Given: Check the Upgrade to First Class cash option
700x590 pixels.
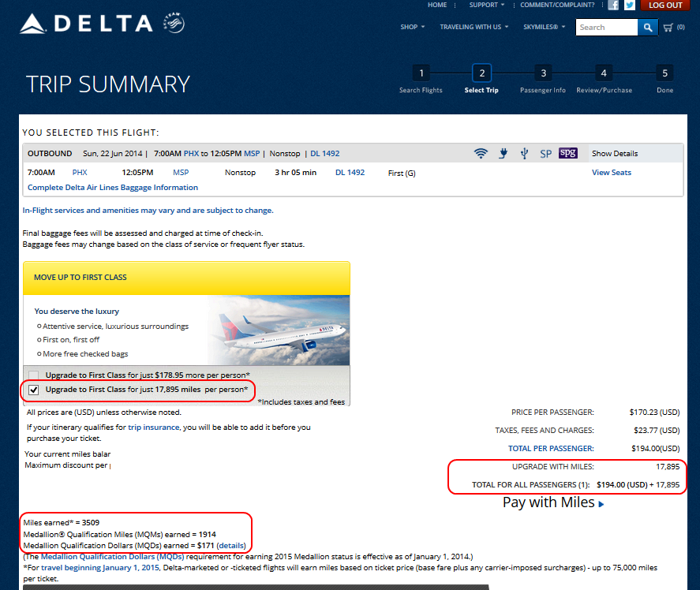Looking at the screenshot, I should (32, 375).
